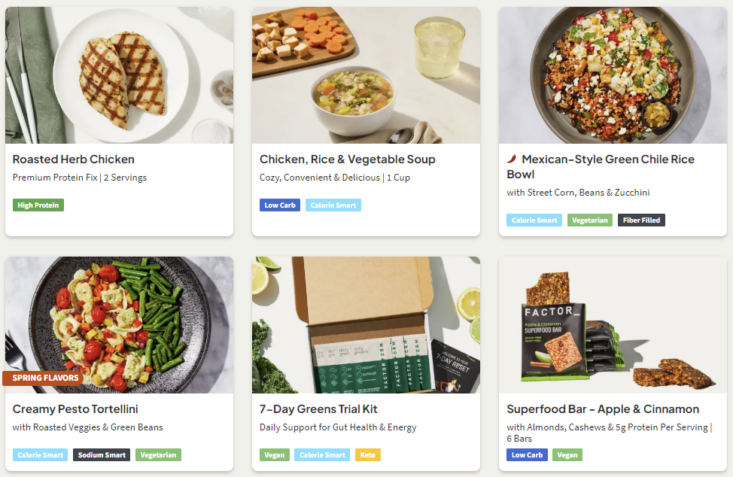
Task: Click the Keto tag on greens kit
Action: [x=368, y=455]
